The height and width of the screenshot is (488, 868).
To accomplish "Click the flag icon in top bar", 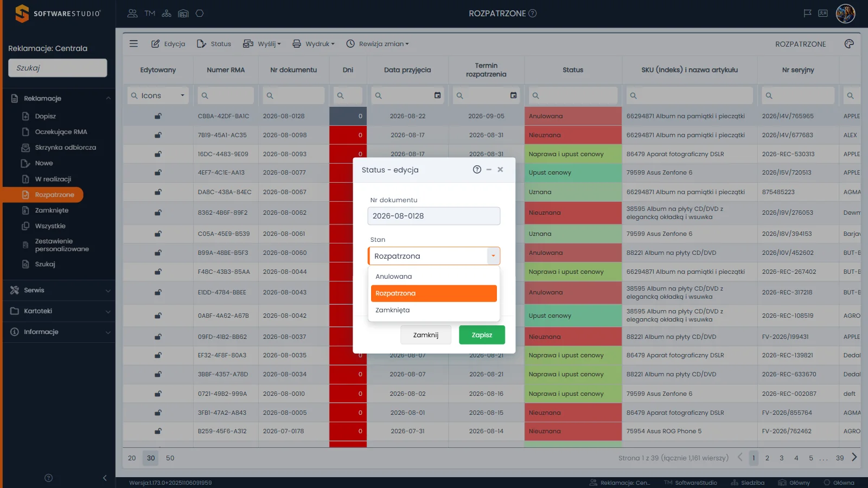I will point(807,14).
